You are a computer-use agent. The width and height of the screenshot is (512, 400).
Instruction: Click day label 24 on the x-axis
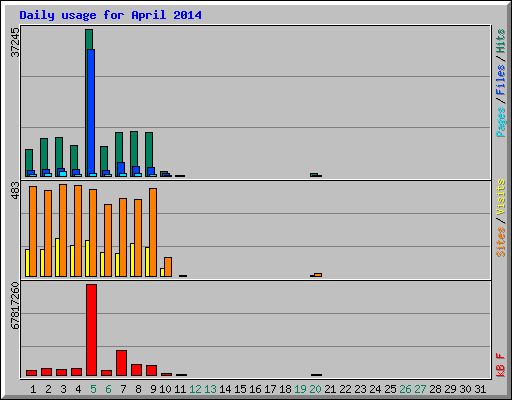coord(375,389)
